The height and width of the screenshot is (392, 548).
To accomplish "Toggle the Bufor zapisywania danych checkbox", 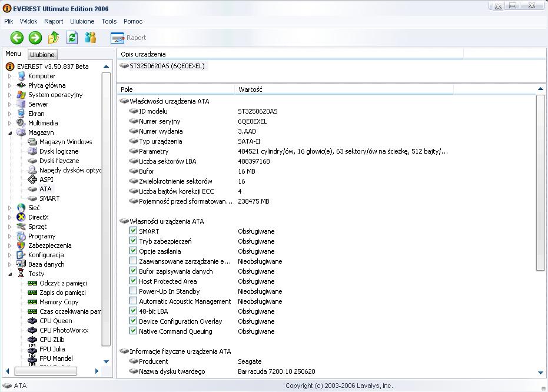I will click(x=133, y=271).
